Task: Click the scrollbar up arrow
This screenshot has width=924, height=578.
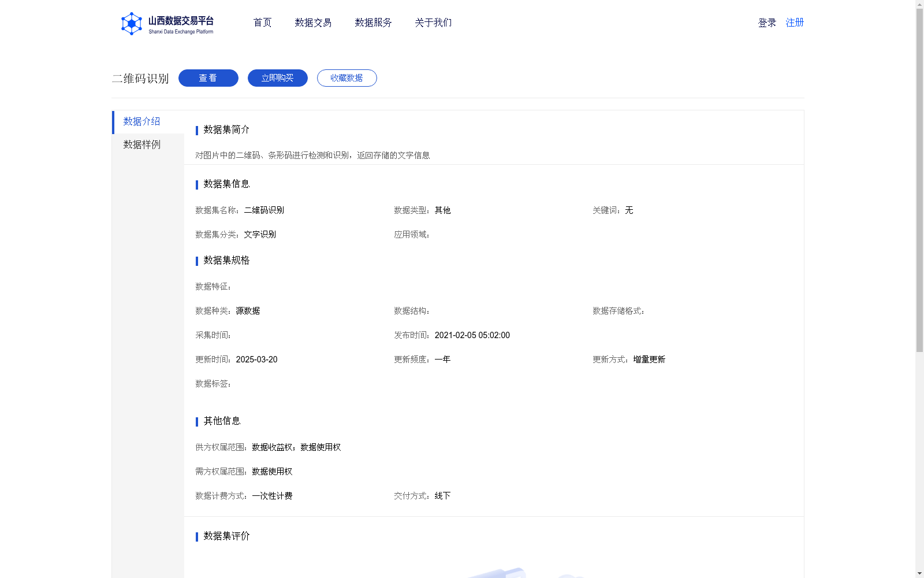Action: (x=919, y=4)
